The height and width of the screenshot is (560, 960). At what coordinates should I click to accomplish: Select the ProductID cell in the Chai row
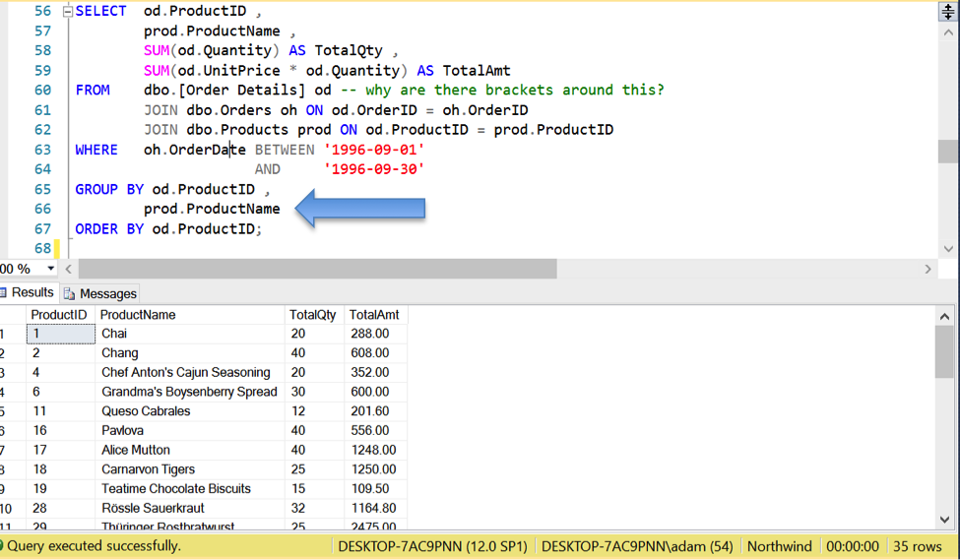pos(61,334)
